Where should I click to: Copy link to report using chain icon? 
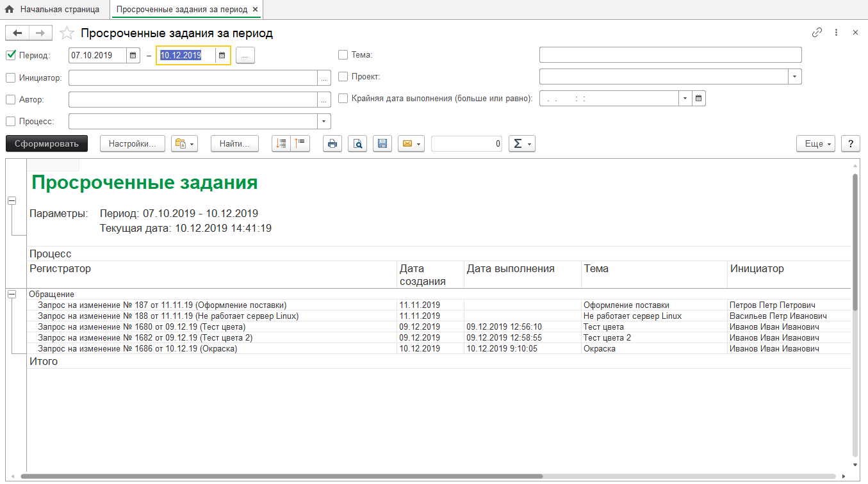click(x=817, y=33)
